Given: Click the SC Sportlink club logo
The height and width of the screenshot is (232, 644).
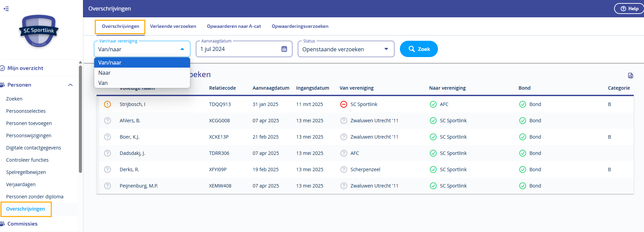Looking at the screenshot, I should point(39,31).
